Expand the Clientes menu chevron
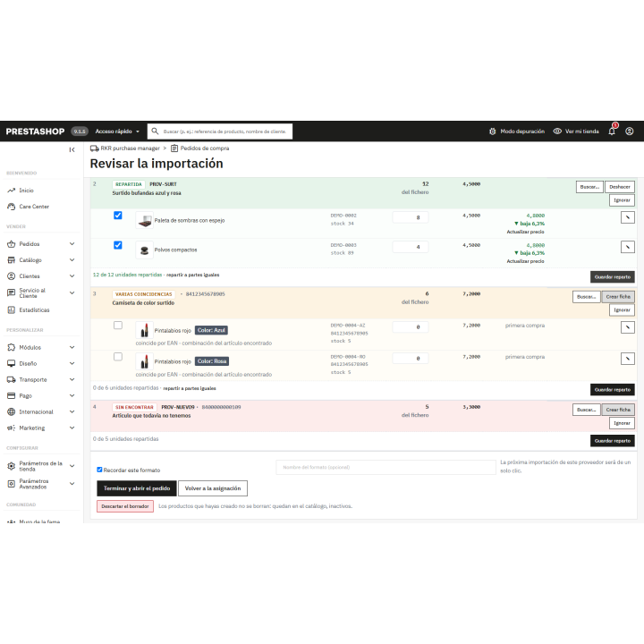Screen dimensions: 644x644 point(72,276)
